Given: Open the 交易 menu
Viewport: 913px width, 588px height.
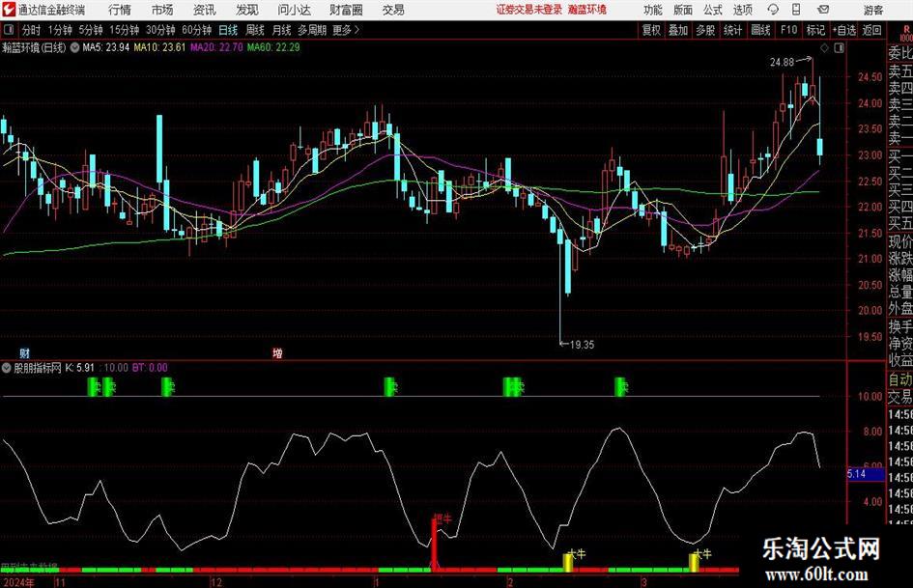Looking at the screenshot, I should coord(393,10).
